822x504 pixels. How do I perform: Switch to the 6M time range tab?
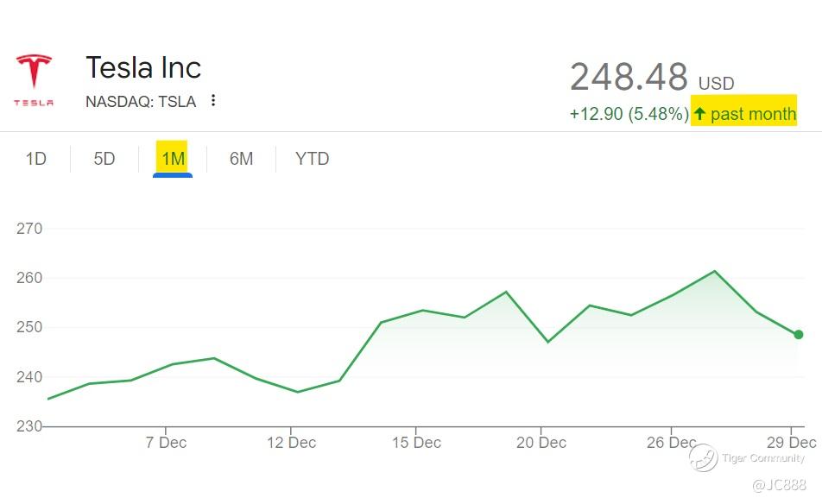[241, 159]
